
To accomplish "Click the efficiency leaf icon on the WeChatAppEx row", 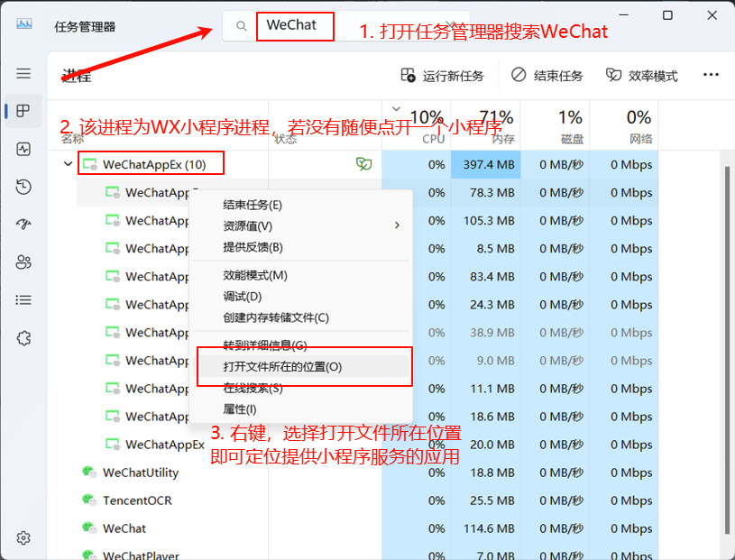I will 363,164.
